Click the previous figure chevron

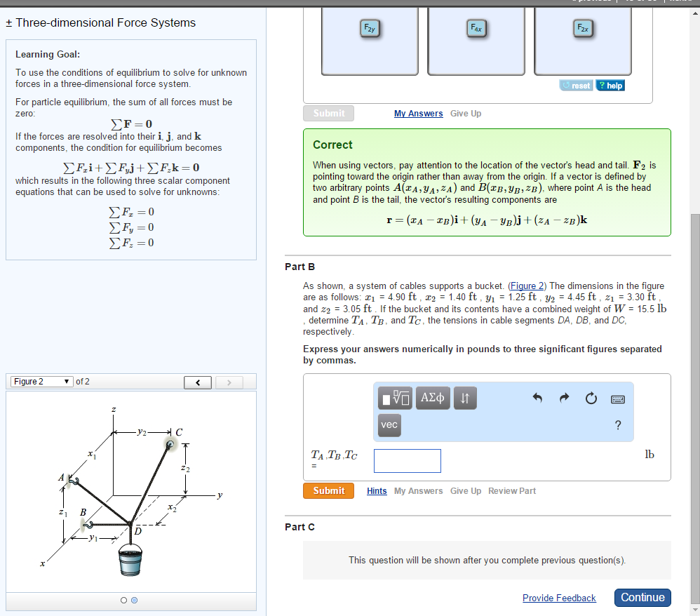(x=197, y=382)
